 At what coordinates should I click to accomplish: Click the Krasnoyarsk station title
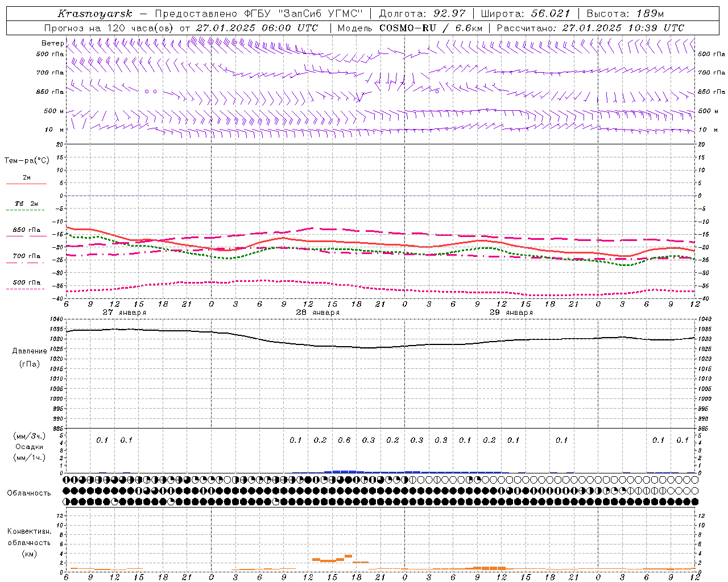click(x=94, y=14)
